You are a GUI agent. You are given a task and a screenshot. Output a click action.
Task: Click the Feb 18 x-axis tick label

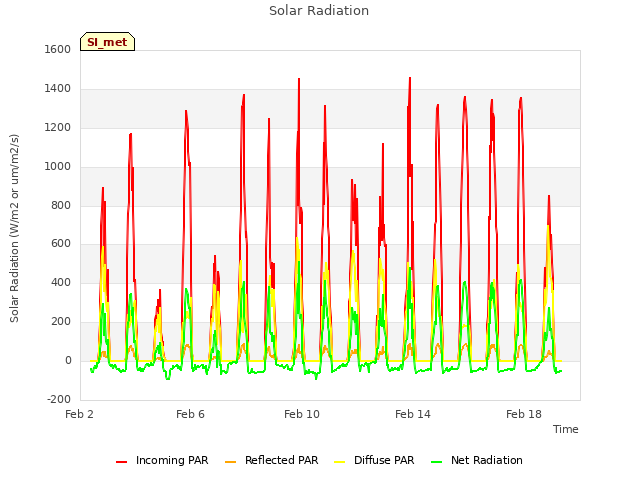[x=524, y=414]
